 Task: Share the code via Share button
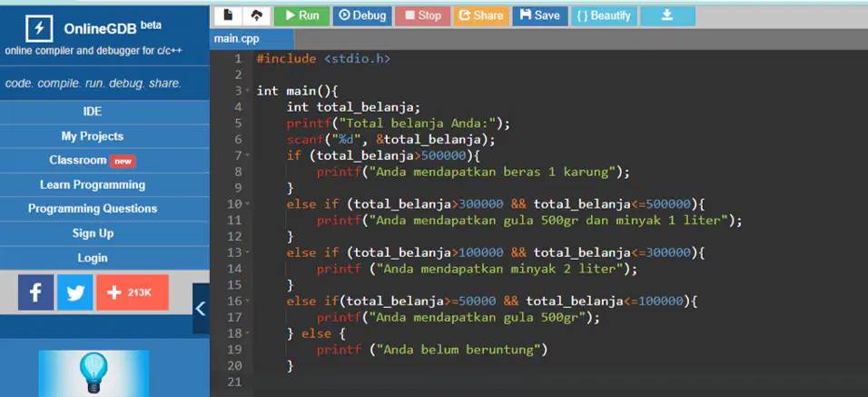click(x=481, y=16)
